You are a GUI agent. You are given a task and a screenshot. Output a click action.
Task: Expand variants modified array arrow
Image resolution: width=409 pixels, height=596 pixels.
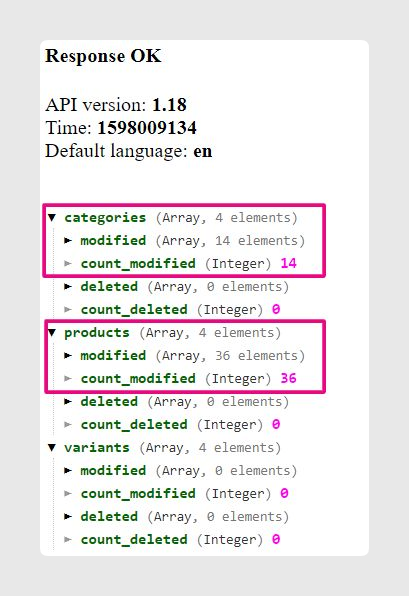[x=68, y=471]
